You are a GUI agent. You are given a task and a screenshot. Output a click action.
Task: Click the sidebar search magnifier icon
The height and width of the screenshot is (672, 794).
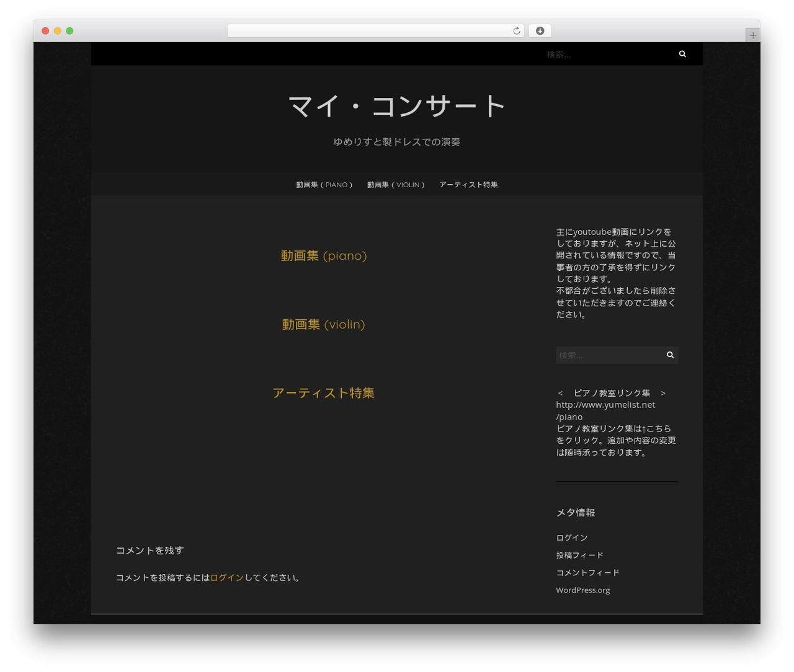pos(670,355)
